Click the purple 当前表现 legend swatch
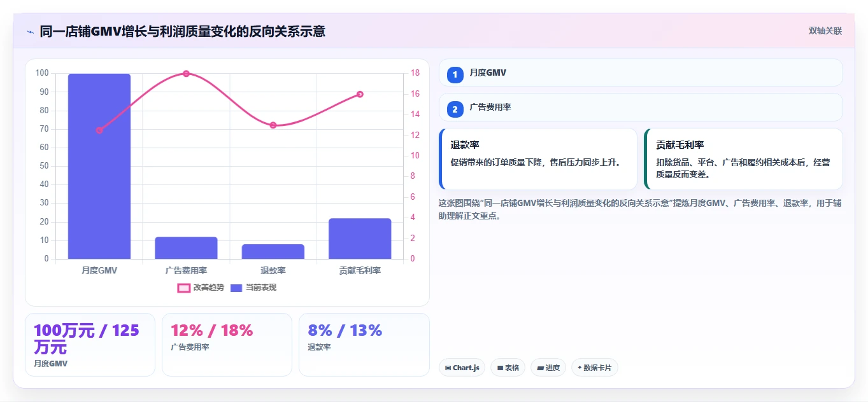Viewport: 868px width, 402px height. pyautogui.click(x=236, y=288)
